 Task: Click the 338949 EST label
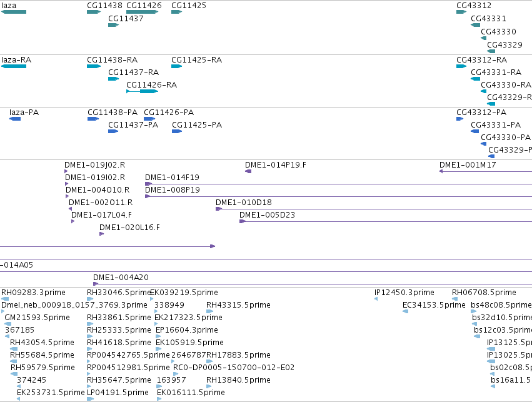pos(169,305)
